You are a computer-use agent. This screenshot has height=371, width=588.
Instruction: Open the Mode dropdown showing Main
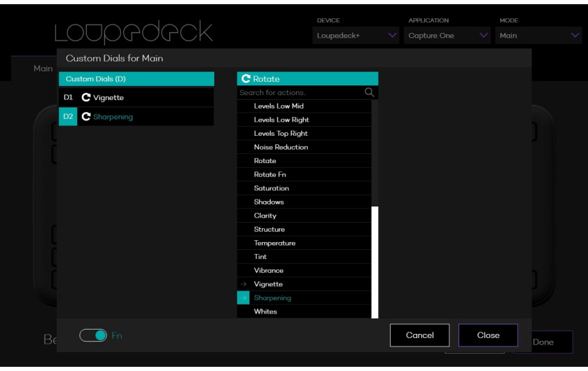[x=538, y=35]
